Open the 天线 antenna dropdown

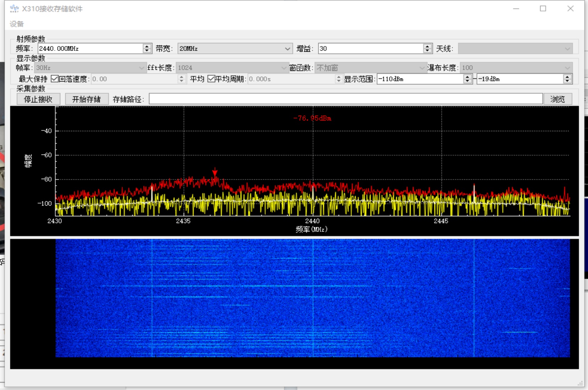[x=515, y=49]
